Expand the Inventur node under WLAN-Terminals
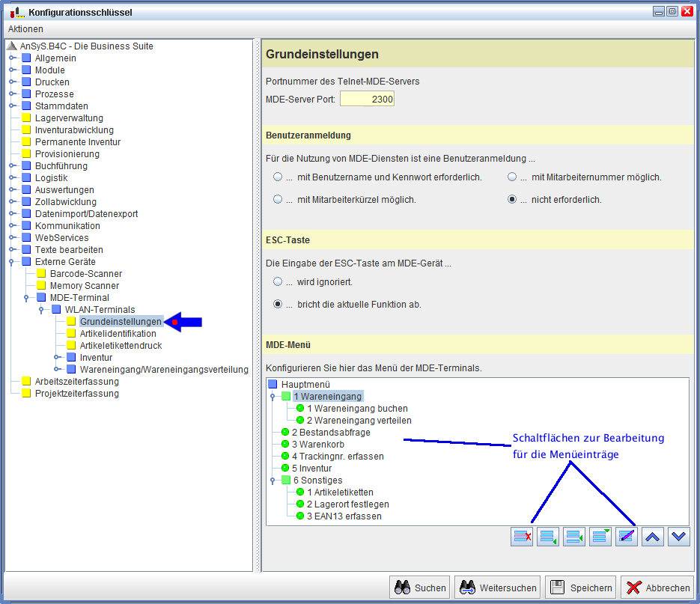This screenshot has height=604, width=700. [x=57, y=358]
